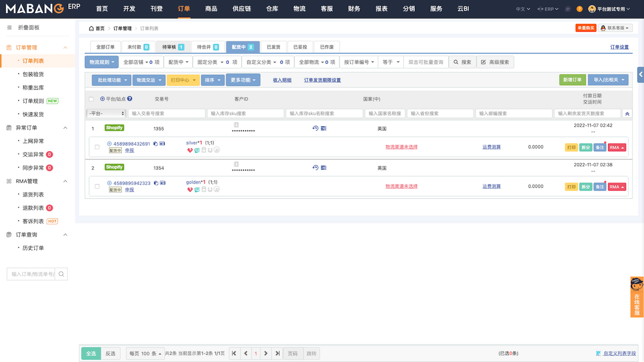Click the copy icon beside order 4589898432691
Image resolution: width=644 pixels, height=362 pixels.
point(155,144)
